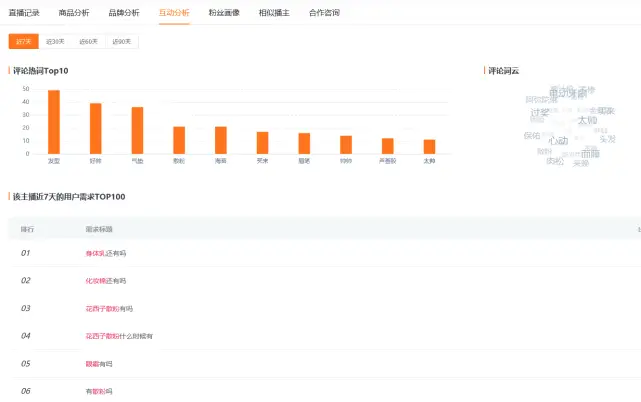This screenshot has height=402, width=641.
Task: Click 保佑 in the word cloud
Action: click(x=532, y=135)
